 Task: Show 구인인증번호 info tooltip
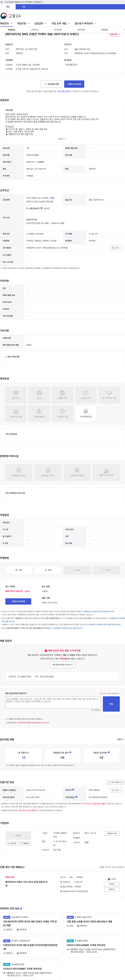pyautogui.click(x=76, y=797)
